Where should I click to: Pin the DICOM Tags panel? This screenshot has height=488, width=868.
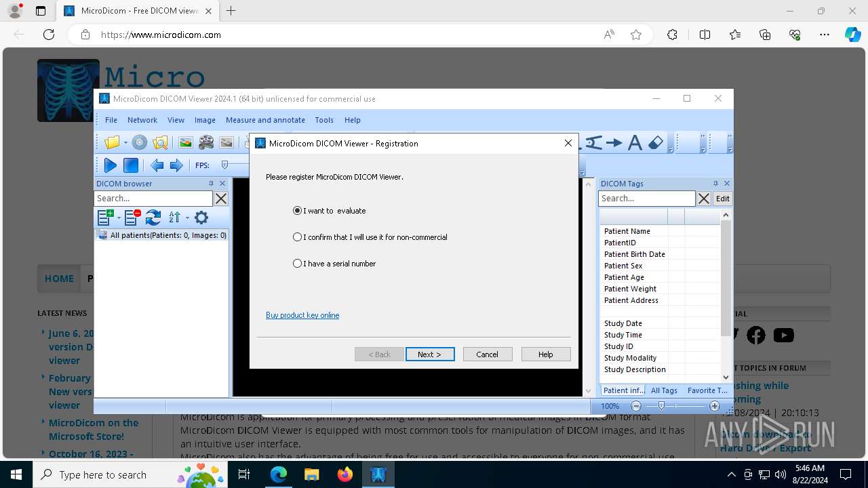point(715,184)
